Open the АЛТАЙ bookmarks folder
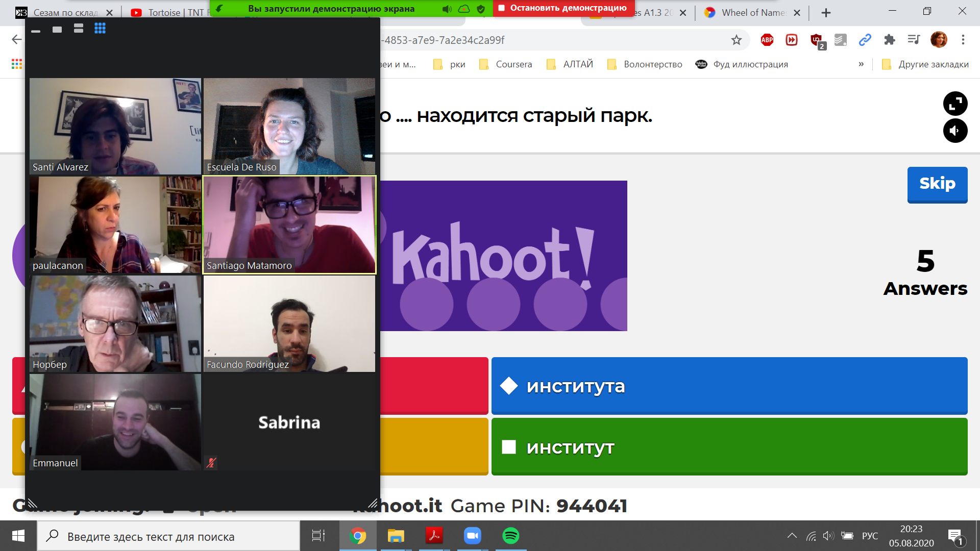This screenshot has width=980, height=551. click(570, 64)
